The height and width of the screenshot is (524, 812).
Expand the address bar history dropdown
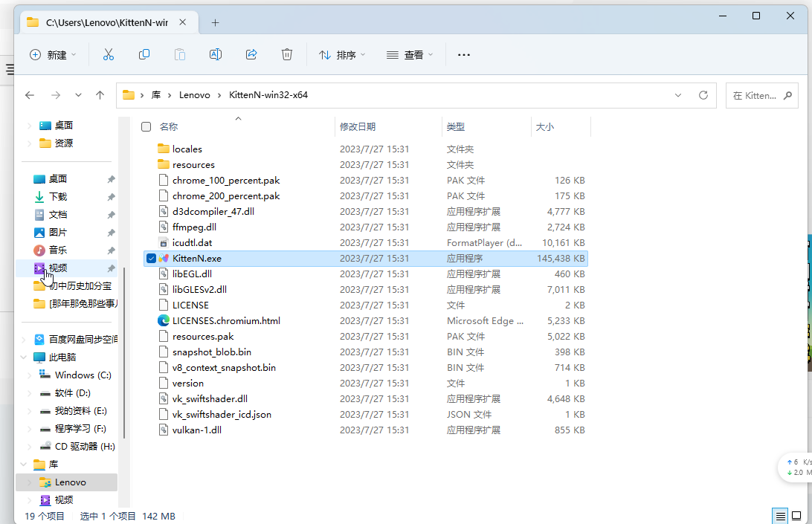(678, 95)
